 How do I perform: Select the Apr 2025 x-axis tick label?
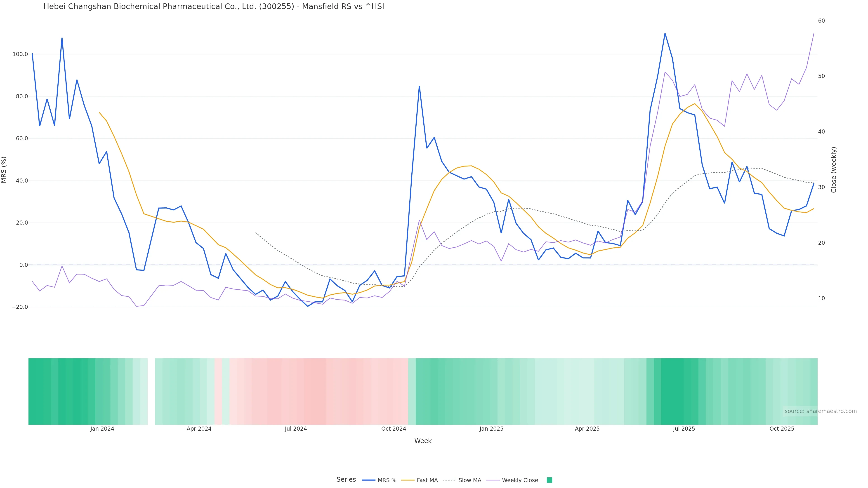587,429
